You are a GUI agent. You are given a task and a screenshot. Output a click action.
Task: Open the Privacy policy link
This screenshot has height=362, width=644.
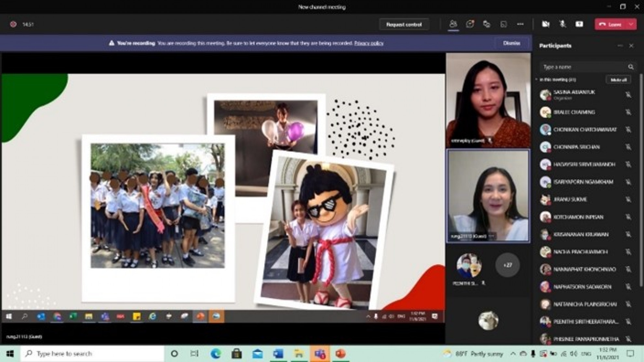tap(369, 43)
